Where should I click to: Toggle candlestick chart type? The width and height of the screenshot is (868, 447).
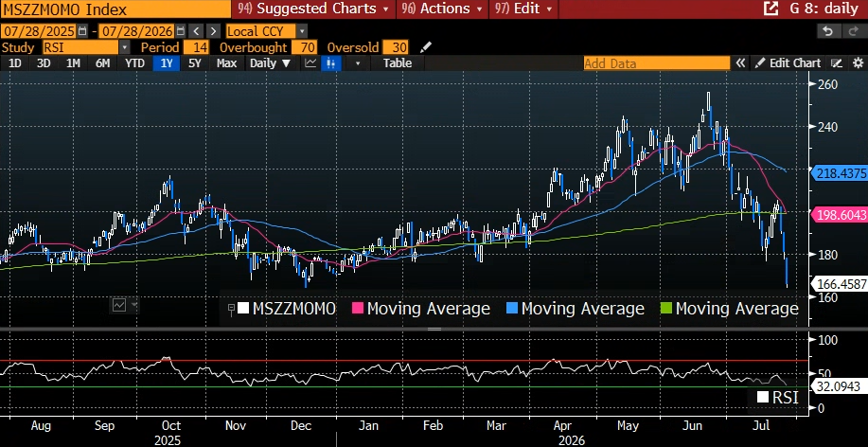330,63
